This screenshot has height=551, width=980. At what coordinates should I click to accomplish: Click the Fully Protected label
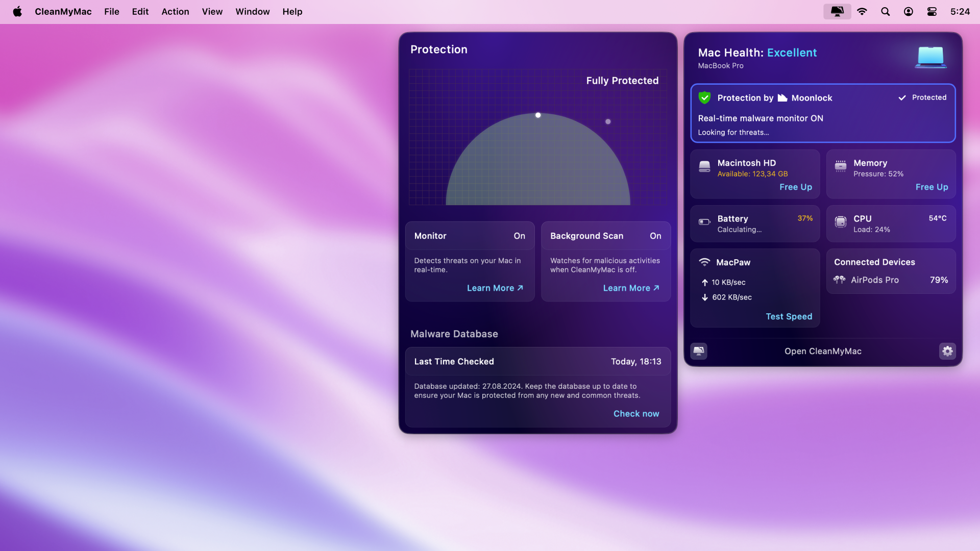(x=622, y=81)
